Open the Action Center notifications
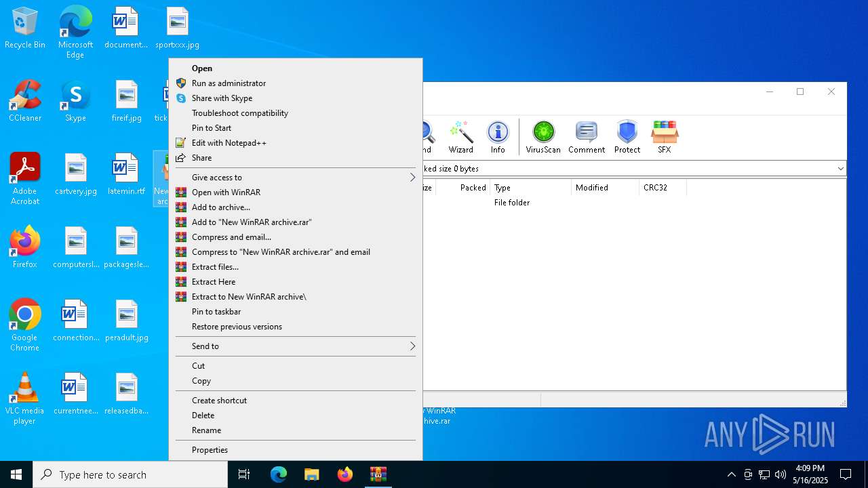 [x=846, y=474]
